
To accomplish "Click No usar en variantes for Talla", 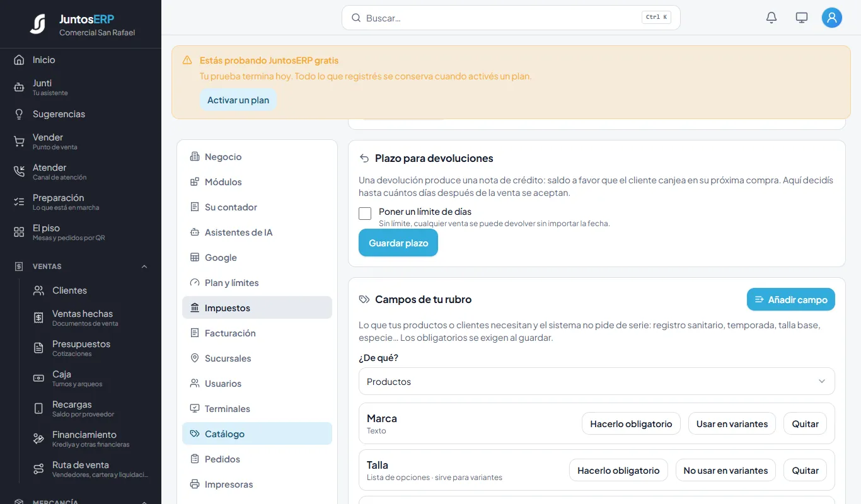I will click(x=725, y=471).
